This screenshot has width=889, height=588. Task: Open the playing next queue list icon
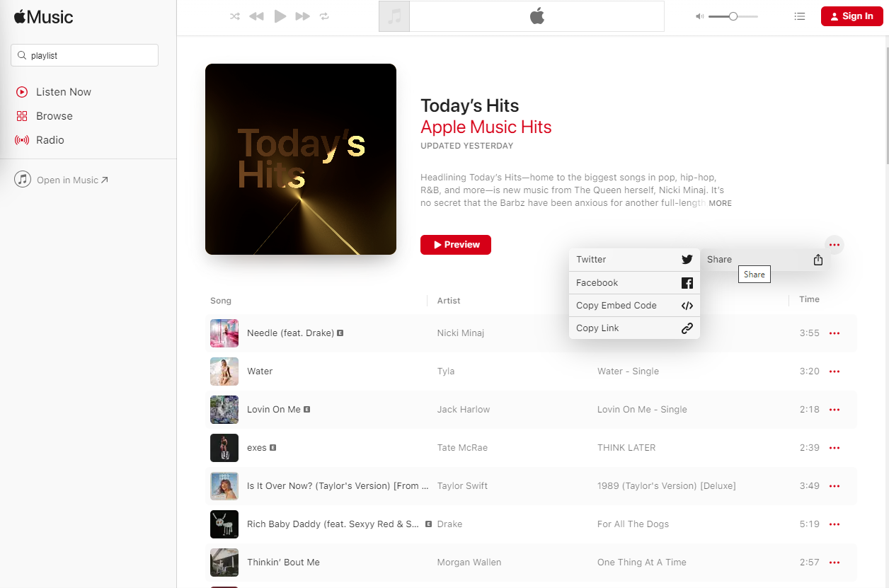pyautogui.click(x=800, y=16)
